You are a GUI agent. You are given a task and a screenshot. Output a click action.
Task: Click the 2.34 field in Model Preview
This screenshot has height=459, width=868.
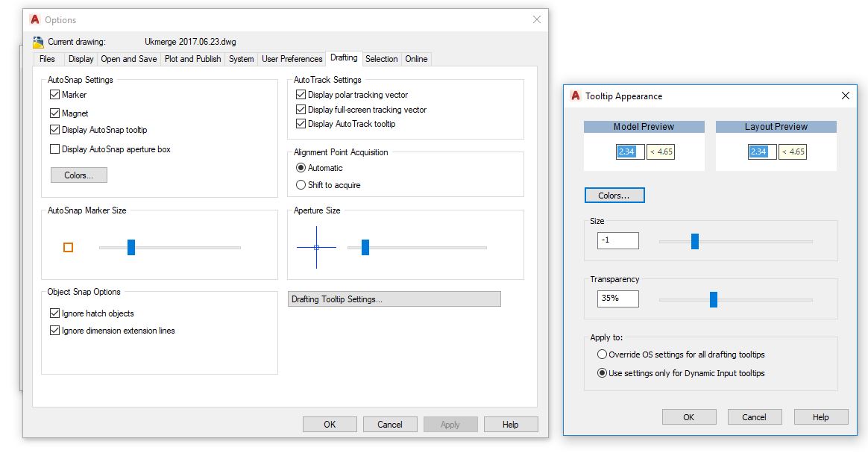pyautogui.click(x=631, y=152)
